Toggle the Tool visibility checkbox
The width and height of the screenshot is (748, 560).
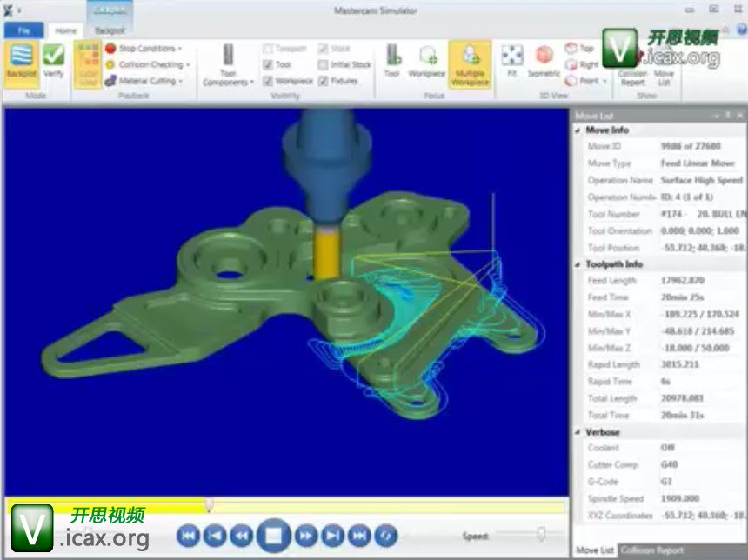pyautogui.click(x=268, y=64)
